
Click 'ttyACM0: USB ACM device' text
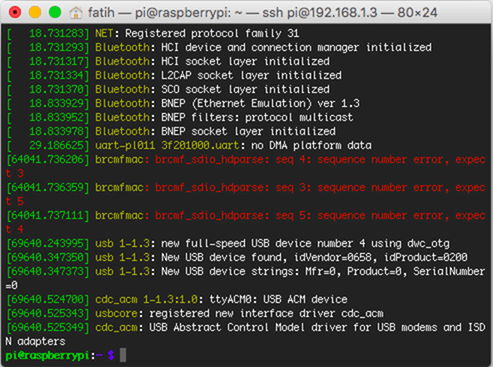278,299
